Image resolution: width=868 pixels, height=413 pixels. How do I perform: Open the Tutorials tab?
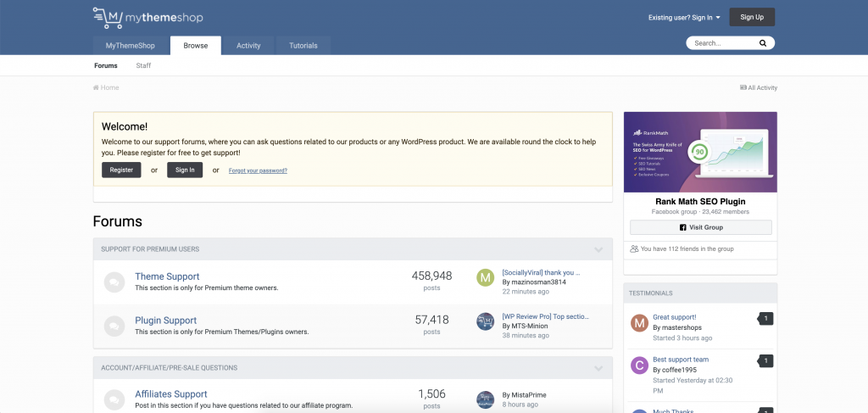[303, 46]
